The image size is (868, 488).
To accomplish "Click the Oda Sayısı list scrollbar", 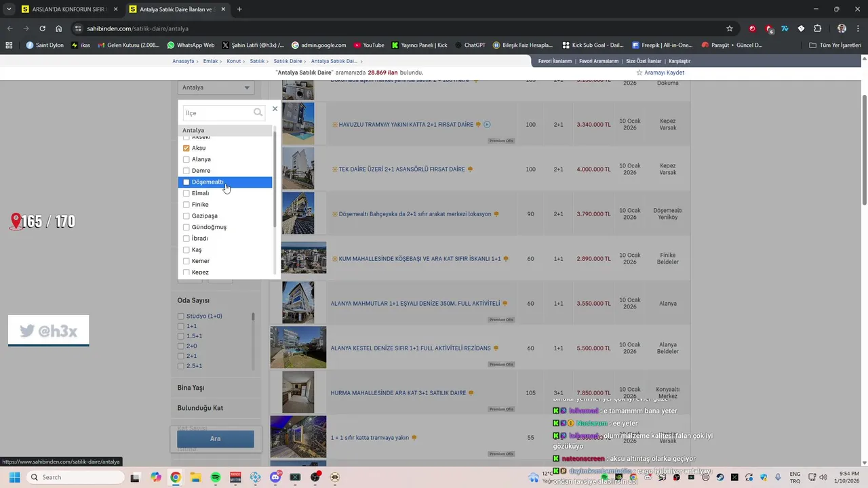I will pos(254,317).
